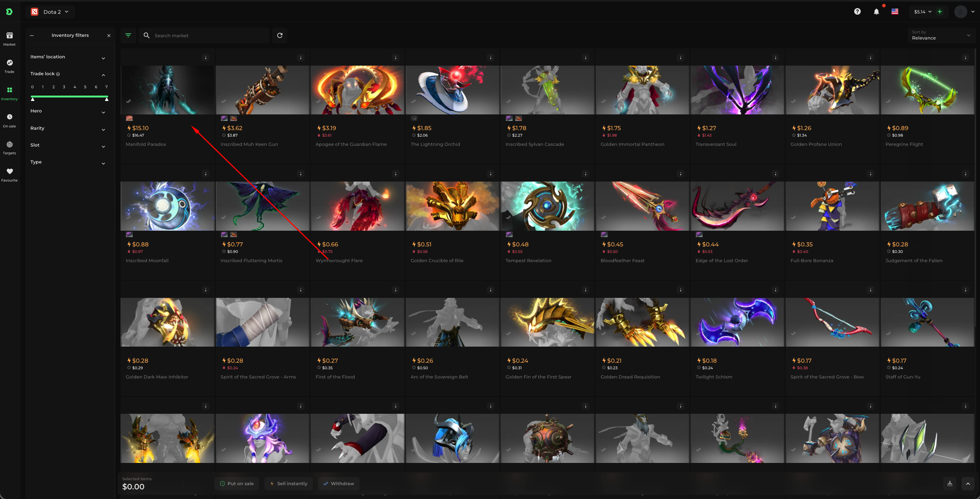Image resolution: width=980 pixels, height=499 pixels.
Task: Select the Twilight Schism item thumbnail
Action: tap(737, 322)
